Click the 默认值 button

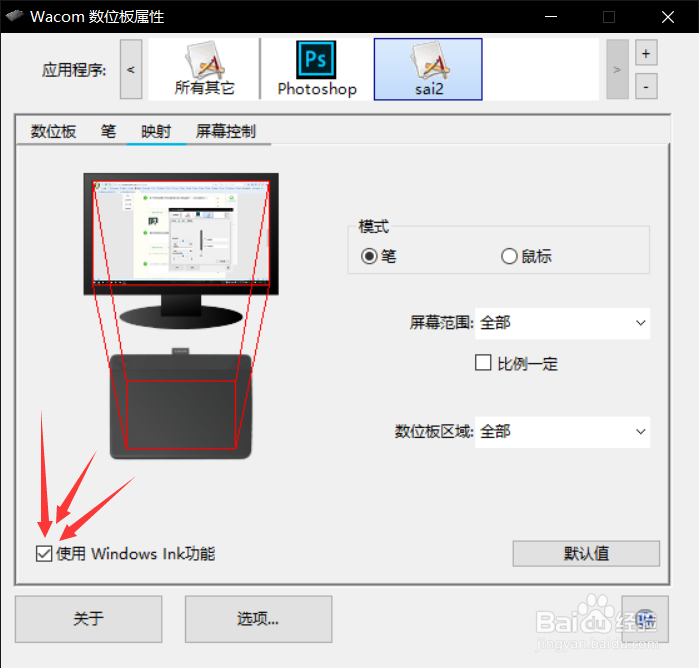[586, 553]
